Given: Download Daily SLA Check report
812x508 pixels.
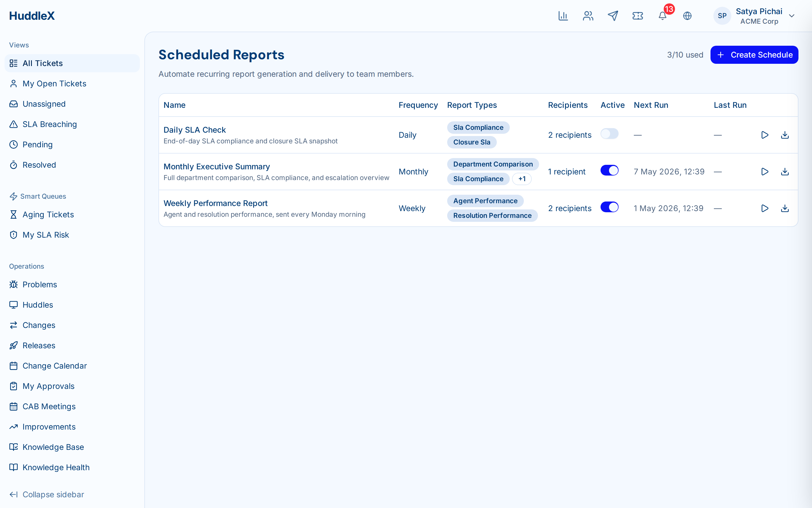Looking at the screenshot, I should [785, 135].
